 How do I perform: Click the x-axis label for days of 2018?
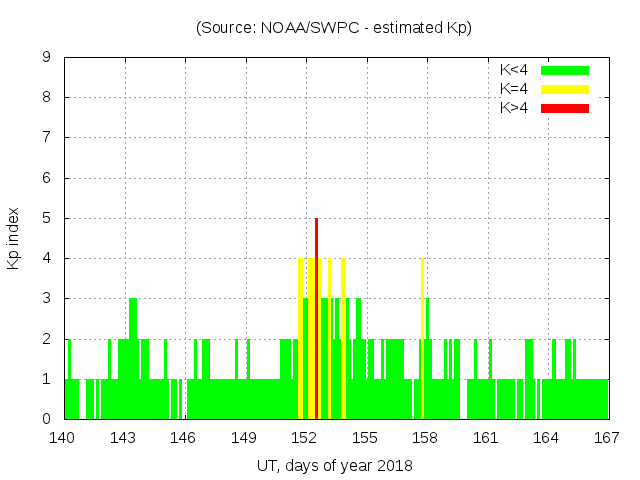click(334, 465)
